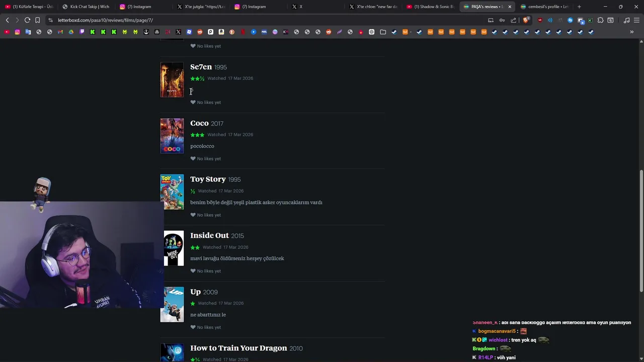This screenshot has width=644, height=362.
Task: Like the Up review
Action: click(x=193, y=327)
